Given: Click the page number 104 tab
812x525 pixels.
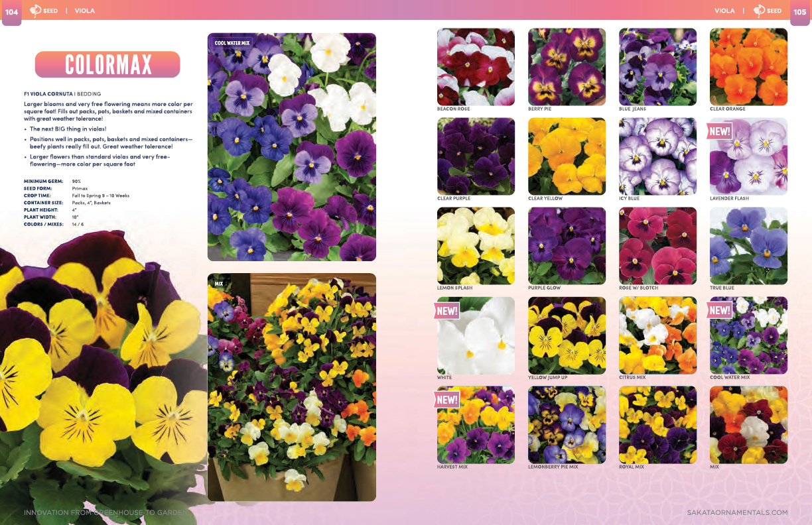Looking at the screenshot, I should pyautogui.click(x=12, y=11).
